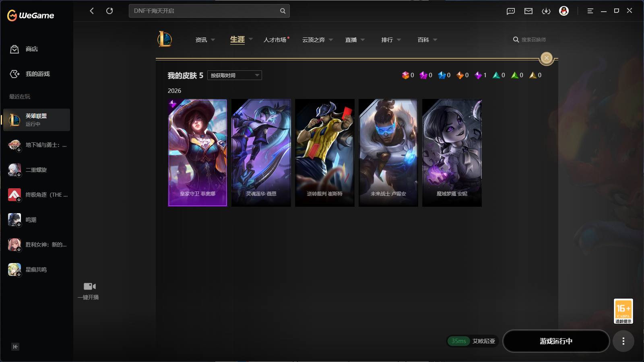Expand the 生涯 dropdown arrow
Image resolution: width=644 pixels, height=362 pixels.
pyautogui.click(x=250, y=39)
